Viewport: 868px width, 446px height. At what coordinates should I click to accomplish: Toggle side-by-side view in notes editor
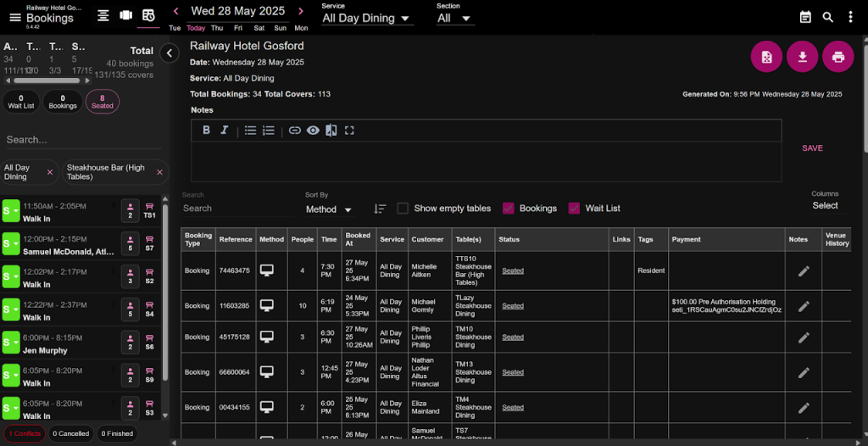coord(331,131)
